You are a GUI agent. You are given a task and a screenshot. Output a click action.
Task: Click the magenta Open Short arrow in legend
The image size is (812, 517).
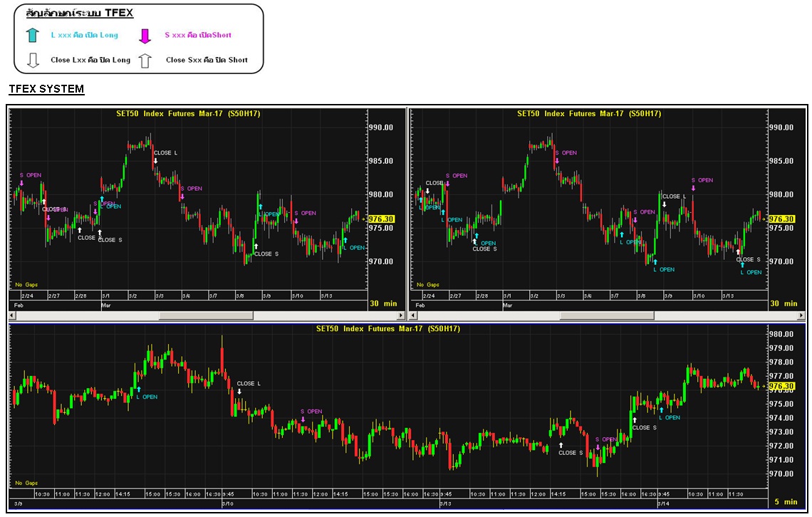pos(145,36)
